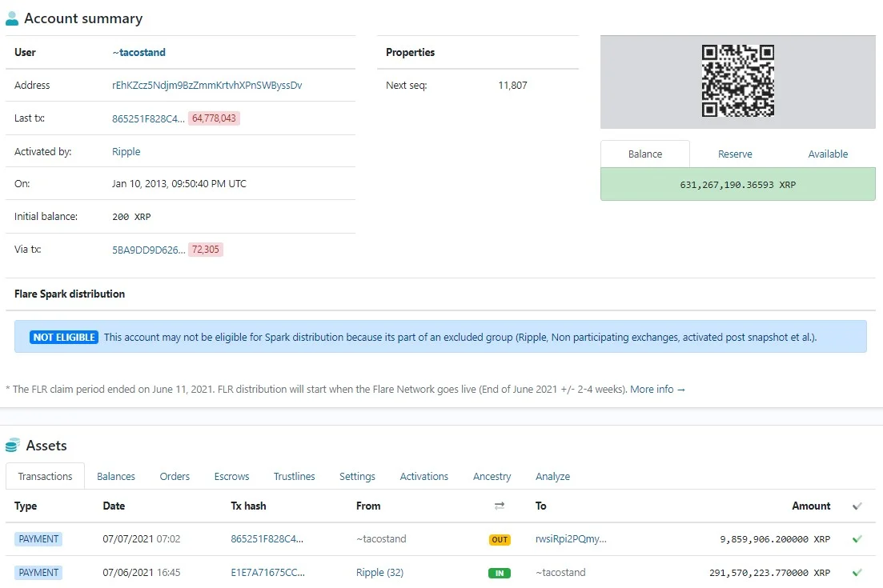Toggle the IN direction badge on the second payment
883x588 pixels.
[x=500, y=572]
